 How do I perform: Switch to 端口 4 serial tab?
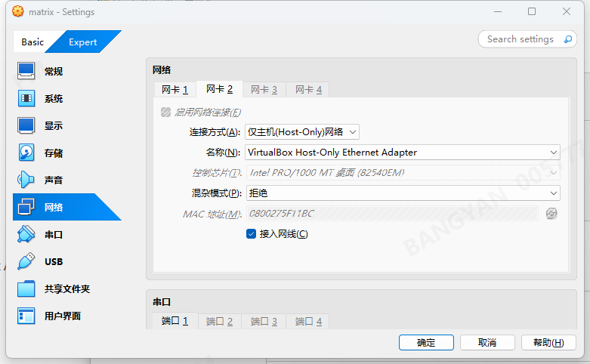[x=308, y=321]
